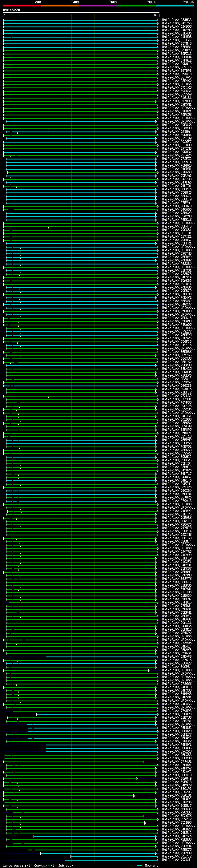Click the red 20% identity legend segment

tap(22, 6)
